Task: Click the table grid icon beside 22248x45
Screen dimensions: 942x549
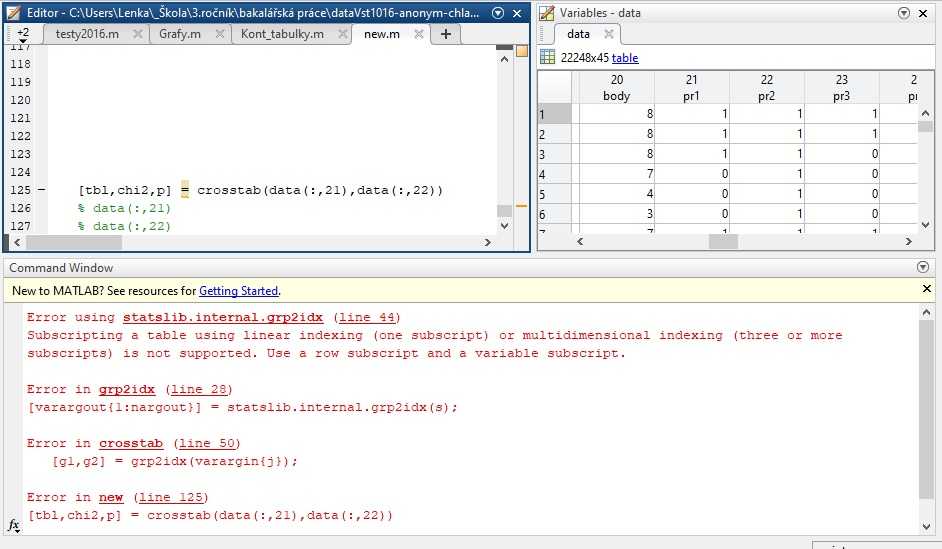Action: (x=547, y=57)
